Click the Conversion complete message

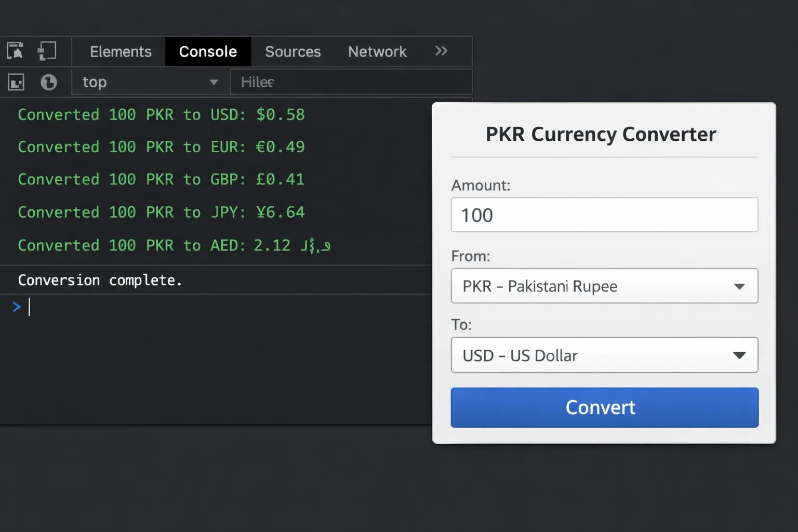pos(100,281)
